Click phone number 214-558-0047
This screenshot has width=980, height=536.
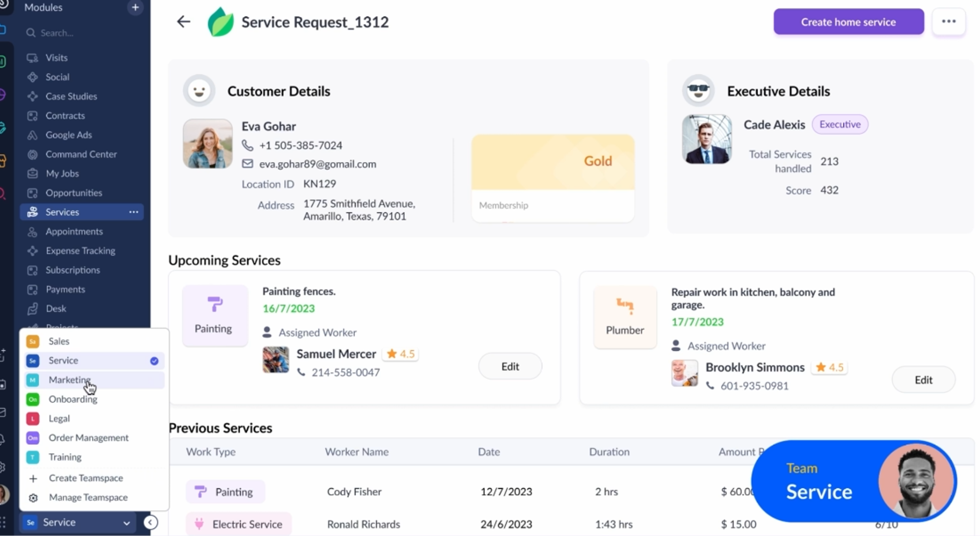coord(345,373)
